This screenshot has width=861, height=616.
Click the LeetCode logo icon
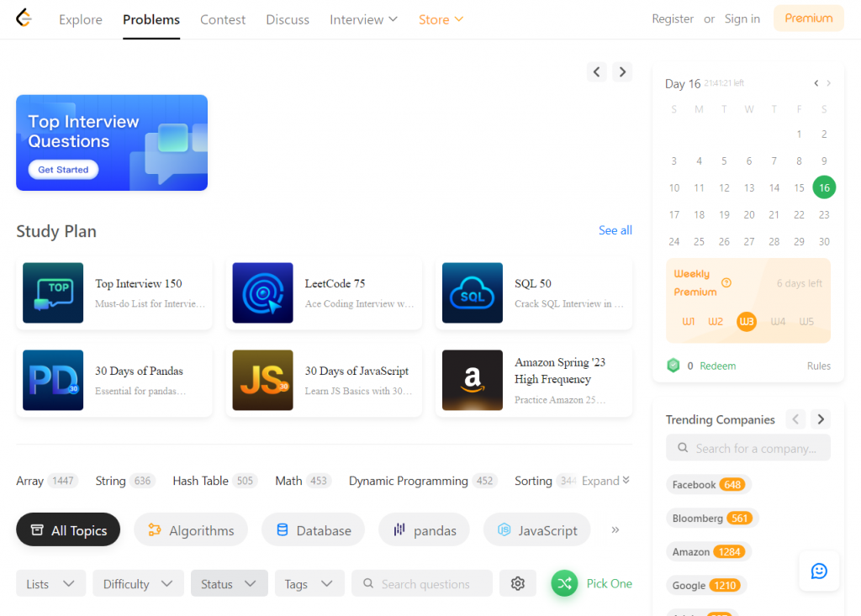(x=24, y=18)
